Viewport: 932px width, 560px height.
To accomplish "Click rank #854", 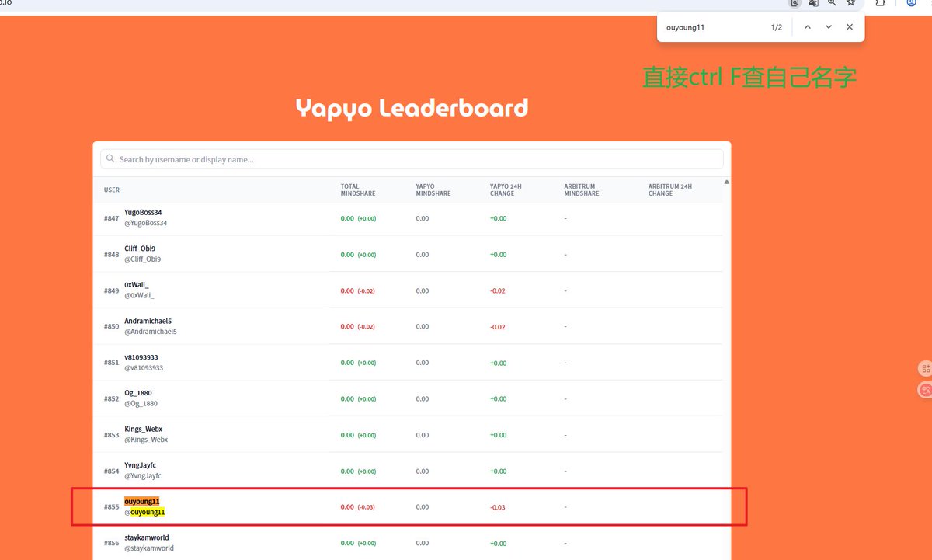I will 111,471.
